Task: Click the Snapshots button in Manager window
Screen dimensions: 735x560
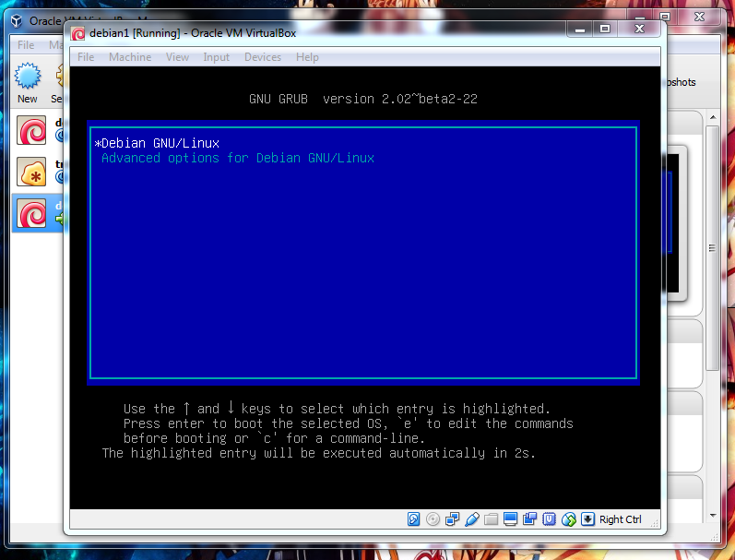Action: [680, 82]
